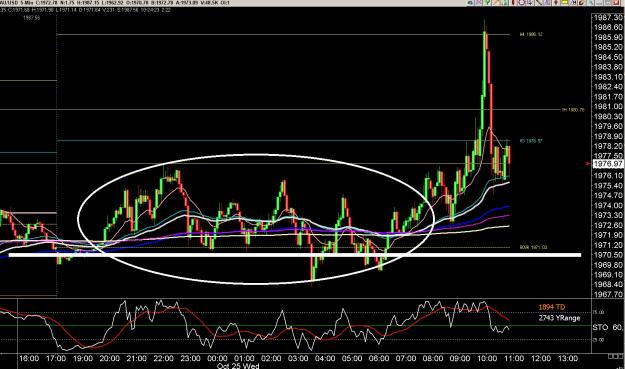The width and height of the screenshot is (625, 369).
Task: Click the 16:00 time axis label
Action: [x=29, y=358]
